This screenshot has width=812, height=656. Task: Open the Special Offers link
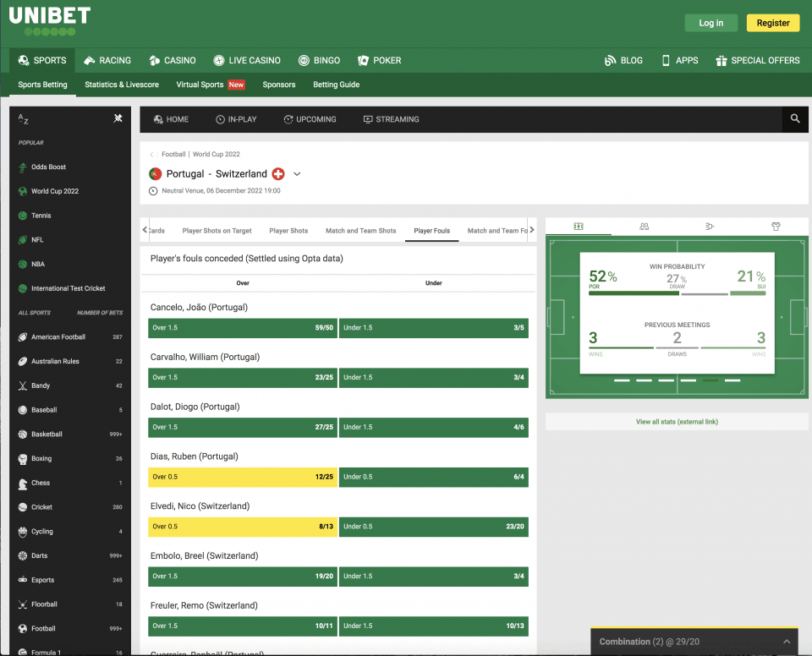[x=758, y=61]
